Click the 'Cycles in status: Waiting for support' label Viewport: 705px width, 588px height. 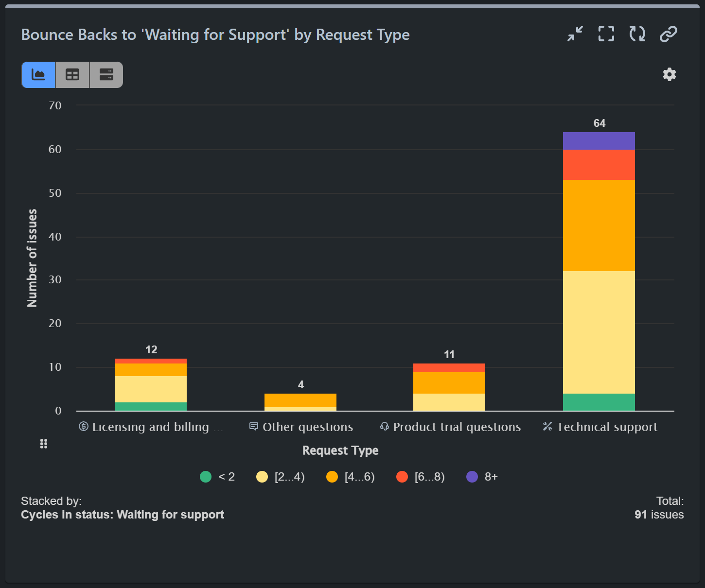(123, 515)
